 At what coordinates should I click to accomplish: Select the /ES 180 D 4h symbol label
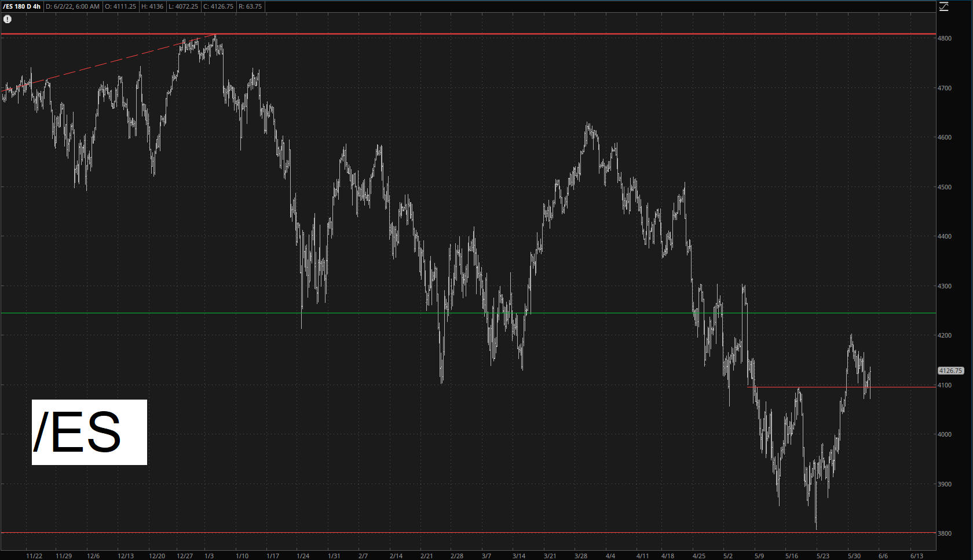21,6
